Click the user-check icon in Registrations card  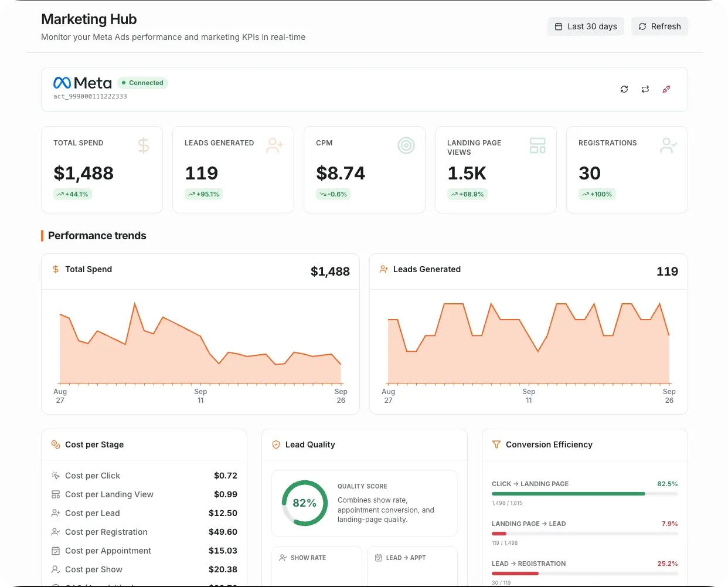(x=669, y=145)
